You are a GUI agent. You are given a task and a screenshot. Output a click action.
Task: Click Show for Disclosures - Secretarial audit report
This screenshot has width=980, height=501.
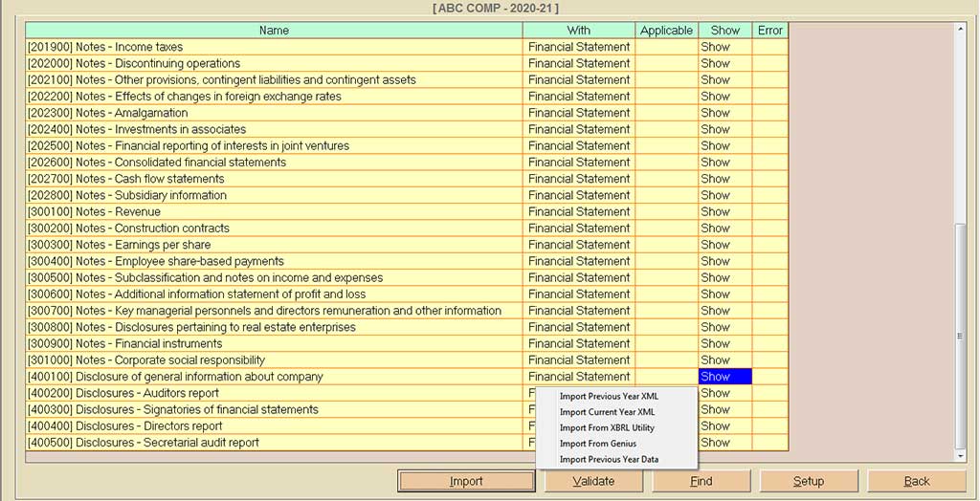point(724,443)
